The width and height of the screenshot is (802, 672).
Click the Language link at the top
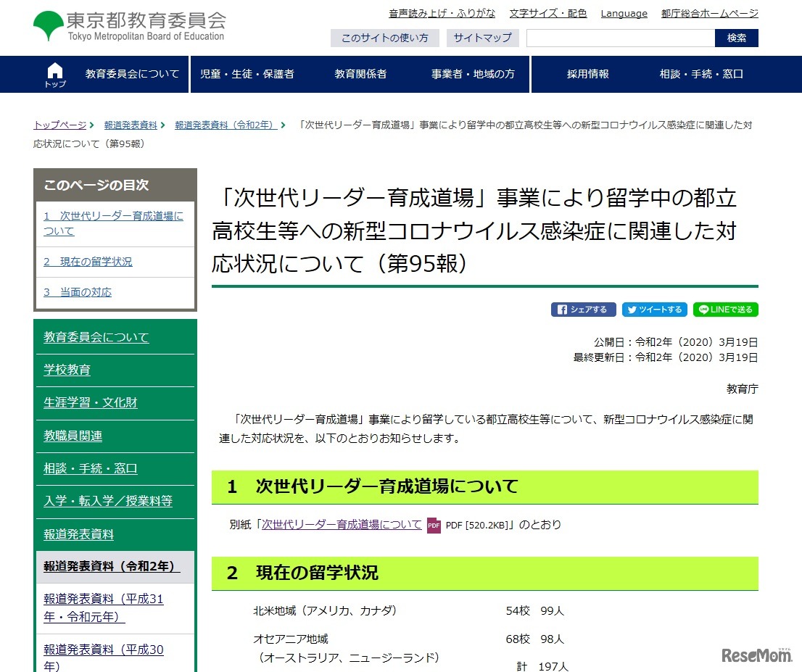pos(623,13)
